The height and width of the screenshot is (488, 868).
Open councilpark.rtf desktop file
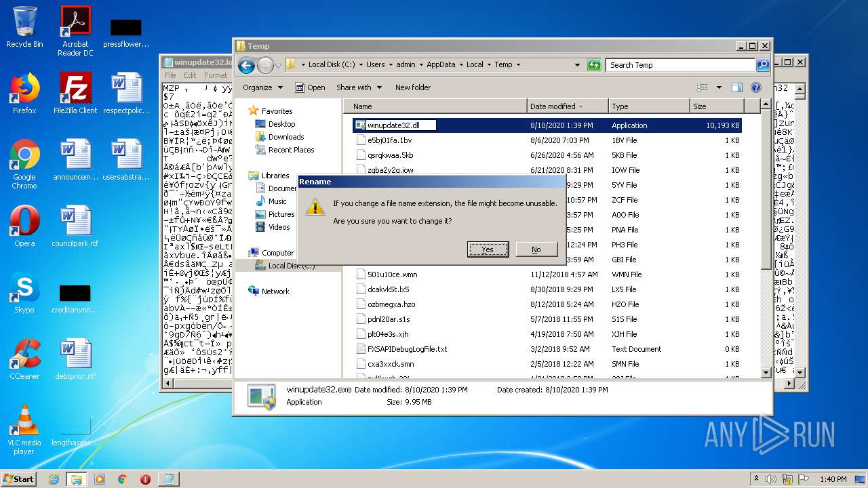pyautogui.click(x=75, y=226)
